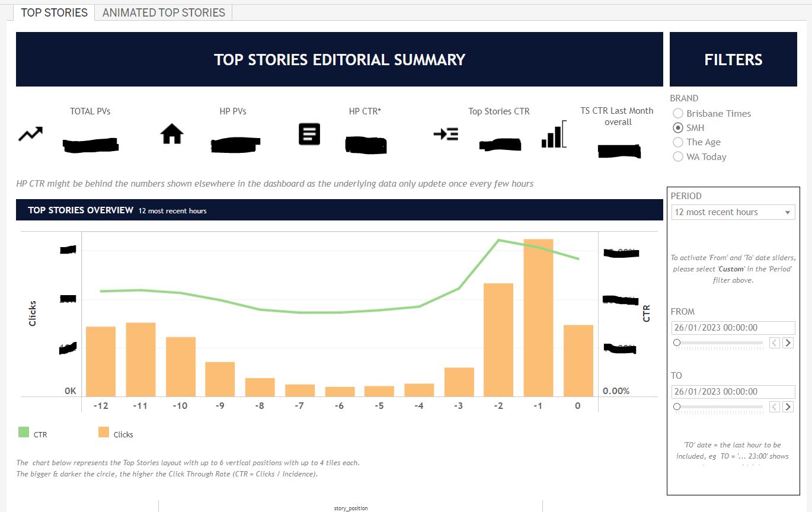Click the -6 hour axis label
This screenshot has width=812, height=512.
pyautogui.click(x=340, y=406)
